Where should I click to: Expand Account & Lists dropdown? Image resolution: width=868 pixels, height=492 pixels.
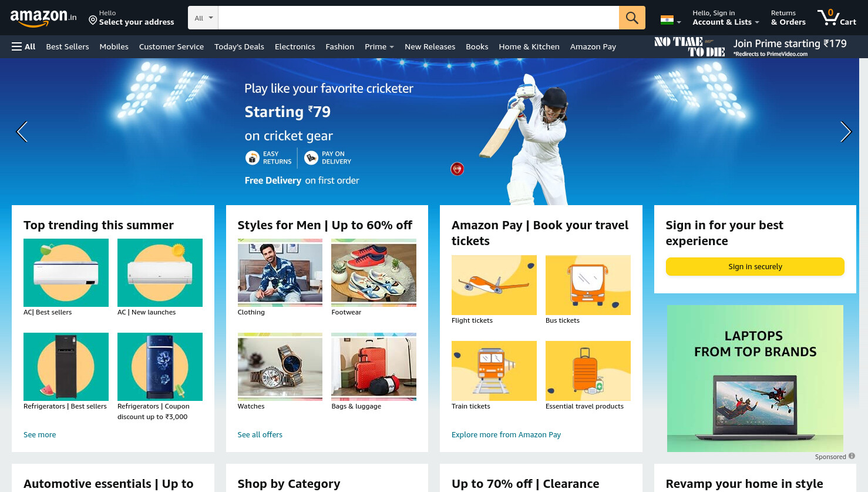pos(725,18)
